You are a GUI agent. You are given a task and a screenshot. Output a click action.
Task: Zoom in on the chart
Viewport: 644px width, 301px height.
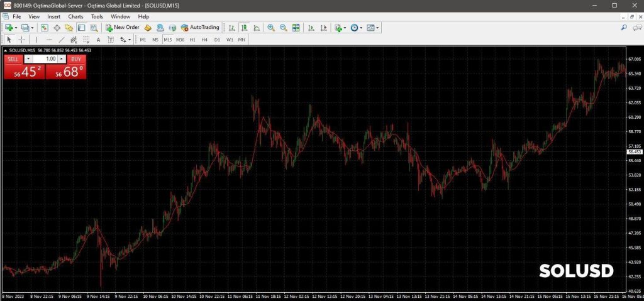click(x=271, y=28)
